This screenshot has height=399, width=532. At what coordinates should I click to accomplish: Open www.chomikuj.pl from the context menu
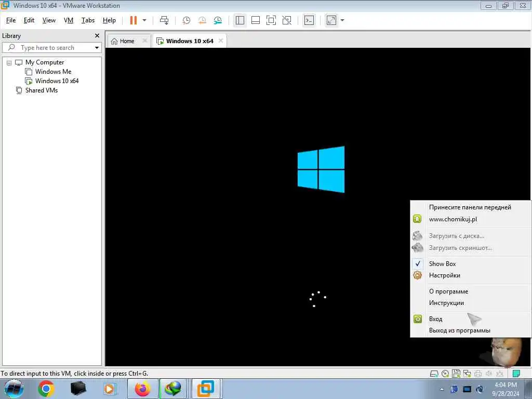pos(471,219)
